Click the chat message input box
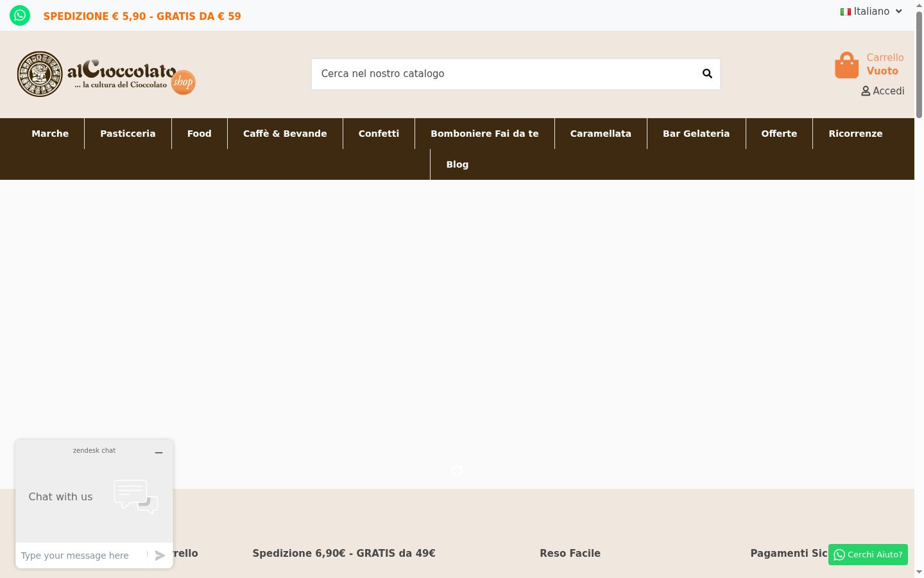The height and width of the screenshot is (578, 924). click(82, 556)
